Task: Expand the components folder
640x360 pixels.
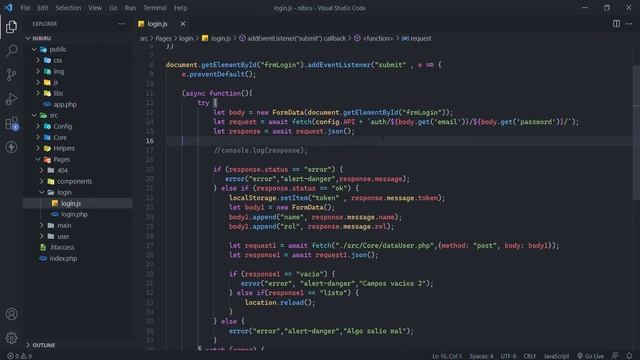Action: pos(78,181)
